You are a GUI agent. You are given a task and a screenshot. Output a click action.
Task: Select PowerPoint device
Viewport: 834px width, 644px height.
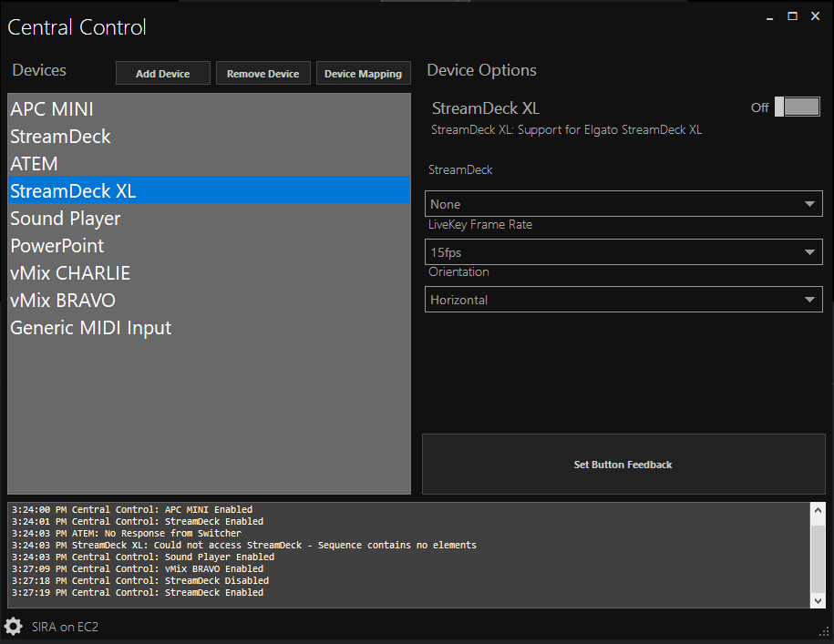click(210, 246)
